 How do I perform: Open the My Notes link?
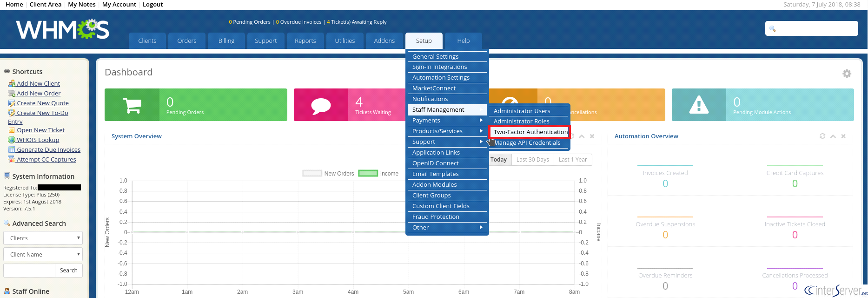82,4
